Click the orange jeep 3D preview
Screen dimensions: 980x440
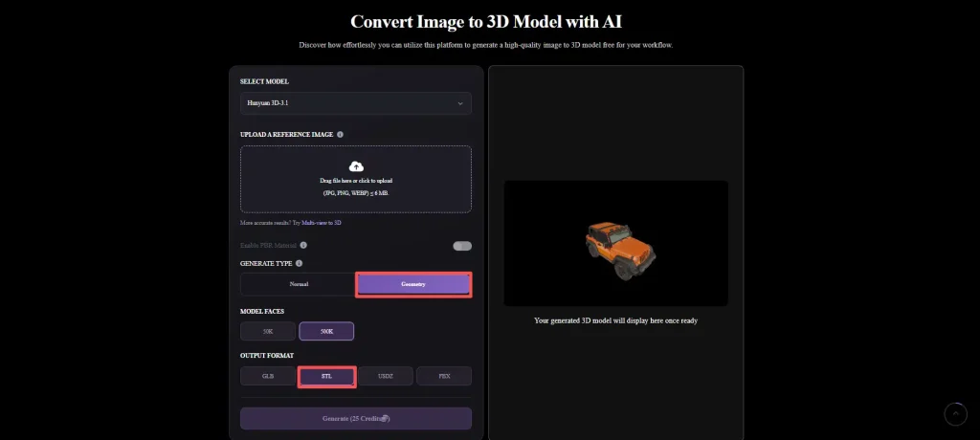[620, 250]
